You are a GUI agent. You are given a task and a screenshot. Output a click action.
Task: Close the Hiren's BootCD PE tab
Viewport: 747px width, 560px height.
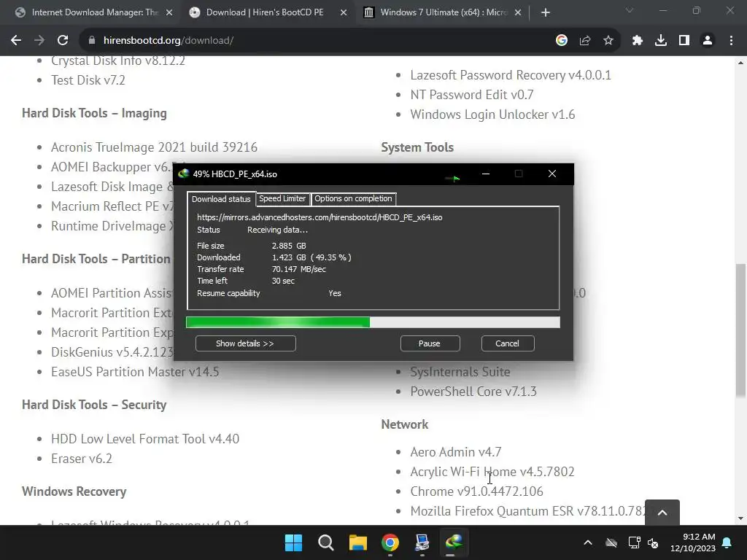344,12
